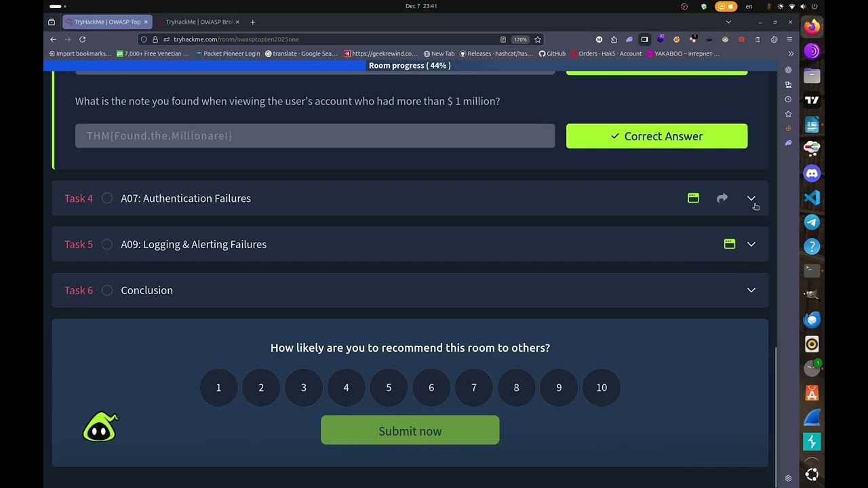Expand Task 6 Conclusion chevron
The width and height of the screenshot is (868, 488).
pos(751,290)
